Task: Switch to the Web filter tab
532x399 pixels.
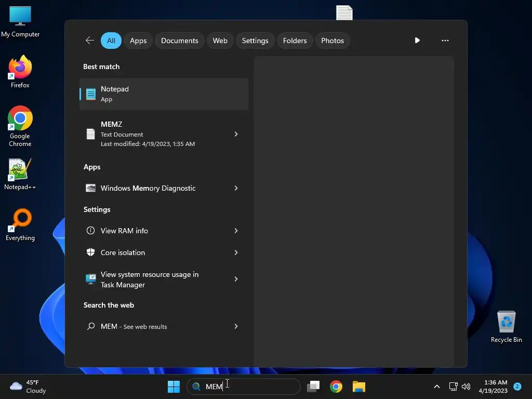Action: (x=220, y=41)
